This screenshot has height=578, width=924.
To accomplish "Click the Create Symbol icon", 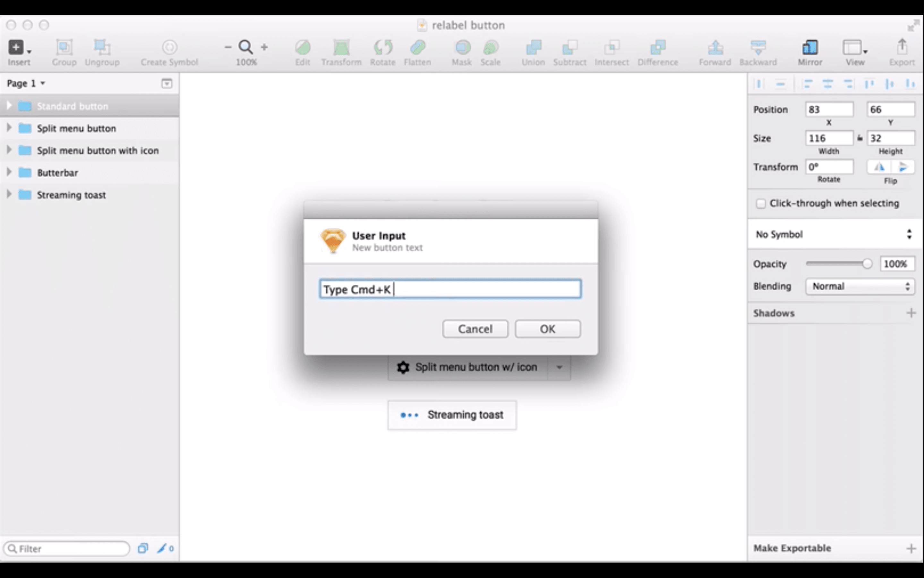I will click(169, 48).
